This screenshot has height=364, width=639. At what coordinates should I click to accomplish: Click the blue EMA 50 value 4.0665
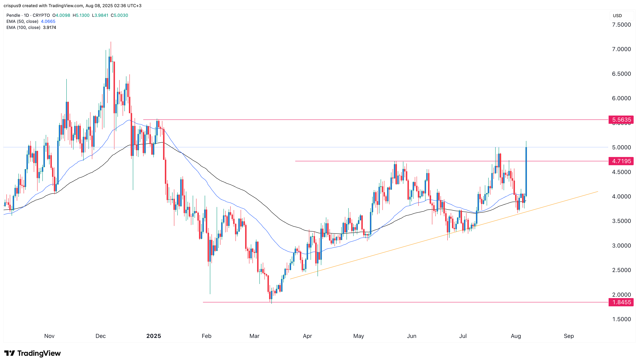48,21
